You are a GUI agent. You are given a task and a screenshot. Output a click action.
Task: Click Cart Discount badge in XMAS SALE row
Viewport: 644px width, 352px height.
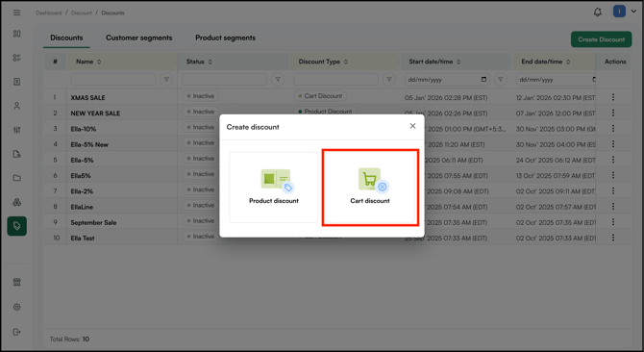pyautogui.click(x=320, y=96)
